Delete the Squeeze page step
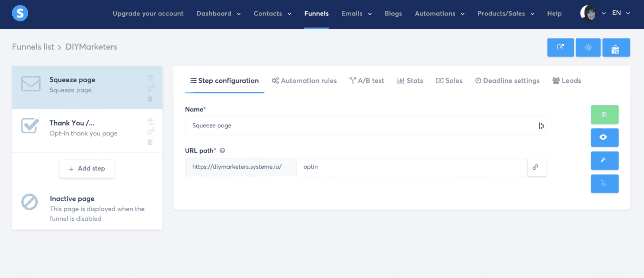 tap(150, 98)
